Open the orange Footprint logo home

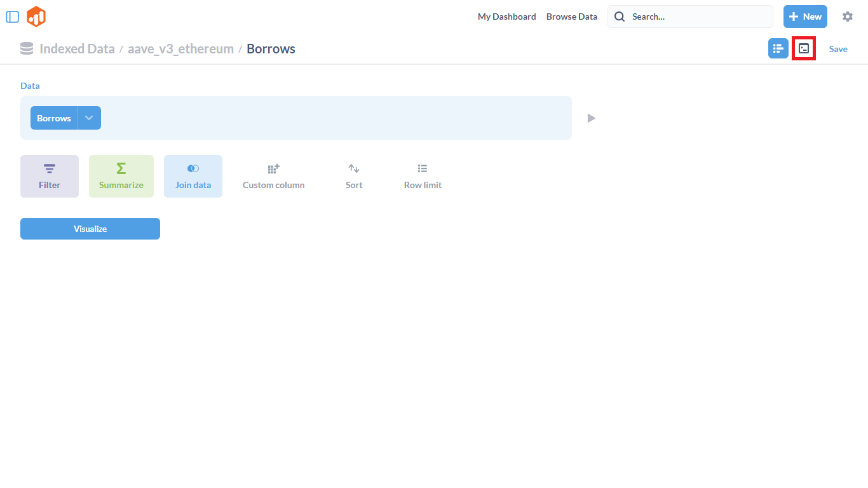[36, 17]
